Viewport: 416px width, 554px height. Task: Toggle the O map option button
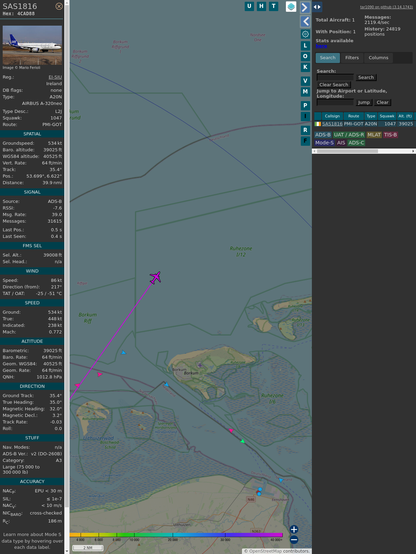(x=305, y=57)
